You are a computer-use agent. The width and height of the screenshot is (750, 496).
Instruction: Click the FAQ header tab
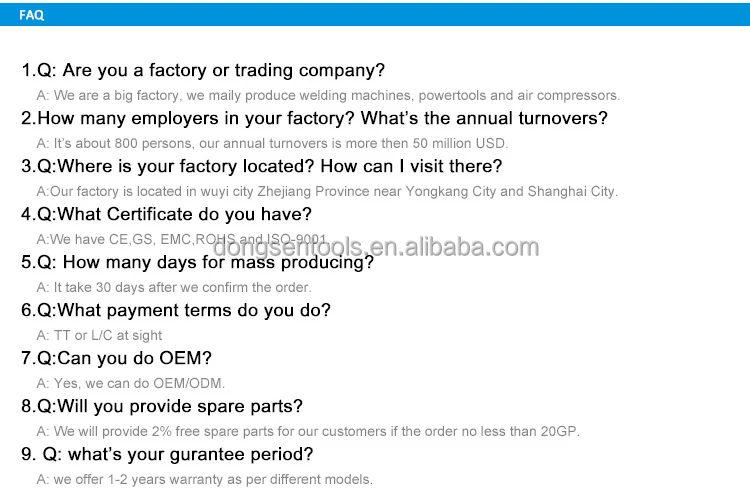[x=32, y=15]
